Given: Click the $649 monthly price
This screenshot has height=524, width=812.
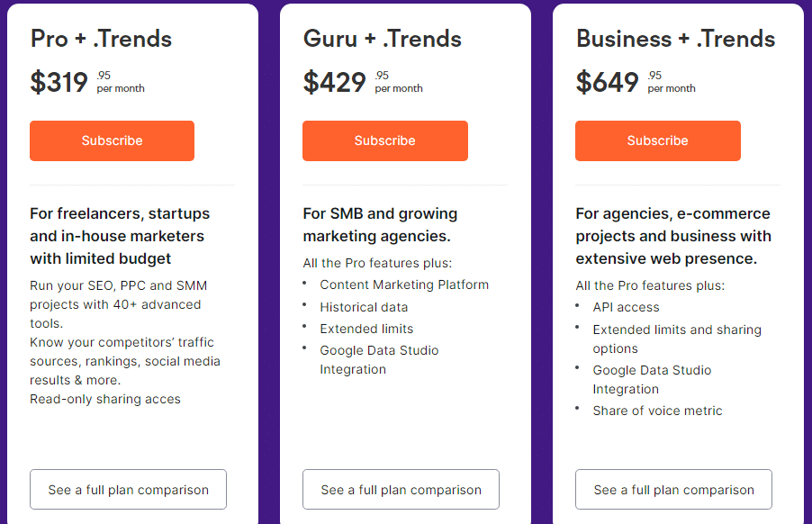Looking at the screenshot, I should pos(608,82).
